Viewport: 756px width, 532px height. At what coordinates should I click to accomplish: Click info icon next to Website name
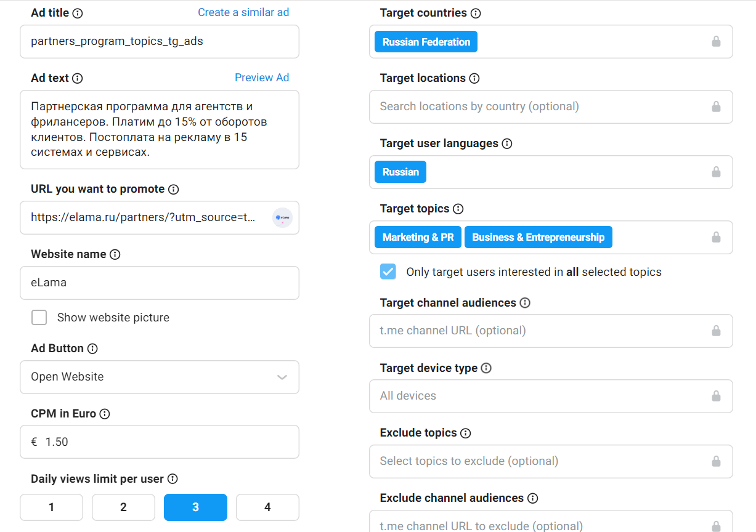click(x=115, y=254)
